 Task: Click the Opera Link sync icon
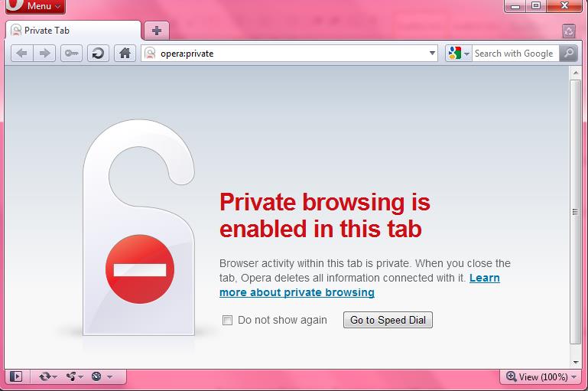[44, 376]
